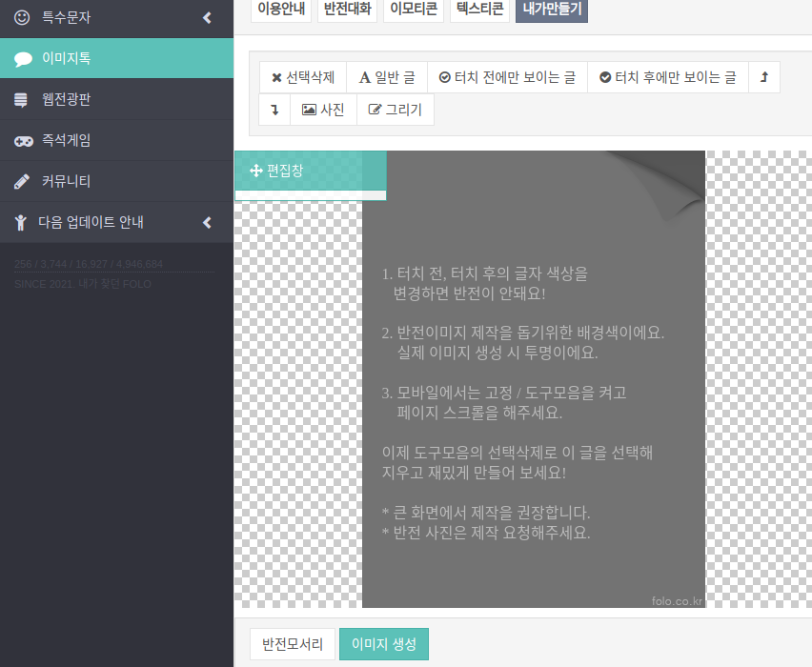The height and width of the screenshot is (667, 812).
Task: Select 터치 전에만 보이는 글 option
Action: click(507, 77)
